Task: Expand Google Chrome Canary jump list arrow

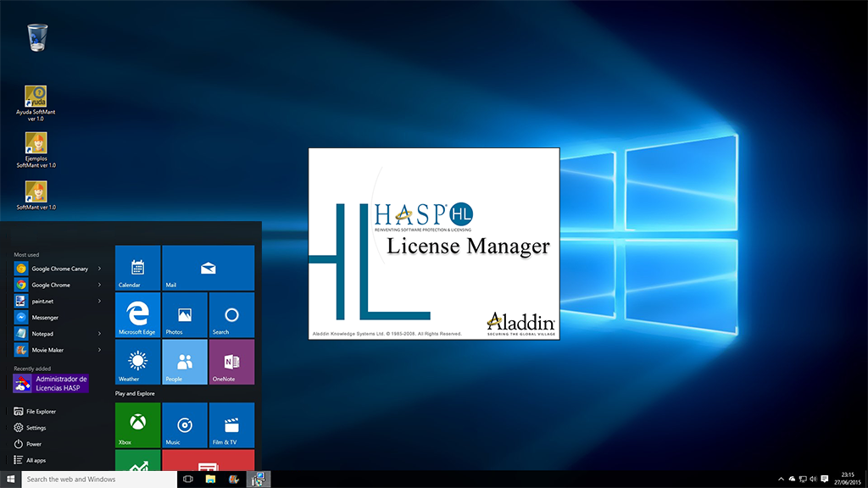Action: 99,269
